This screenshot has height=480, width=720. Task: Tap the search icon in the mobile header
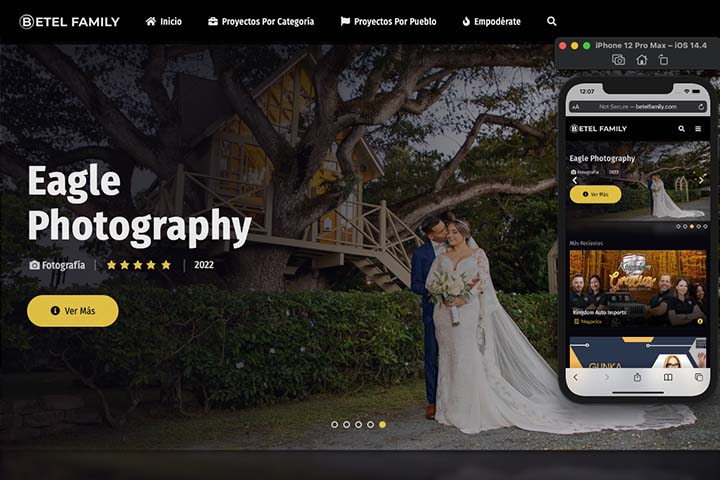(682, 129)
